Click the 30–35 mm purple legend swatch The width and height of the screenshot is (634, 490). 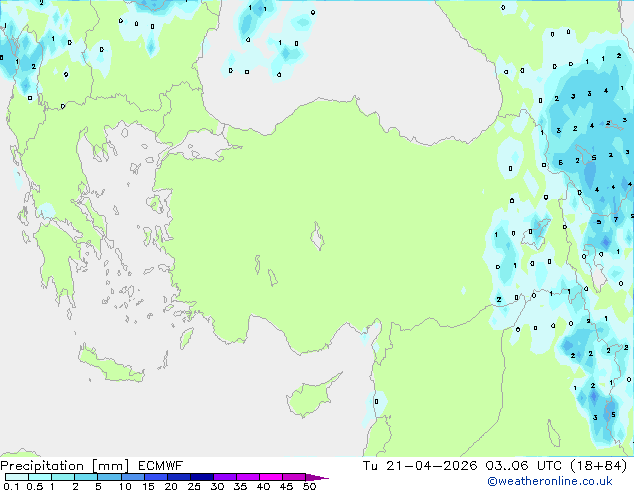[225, 477]
